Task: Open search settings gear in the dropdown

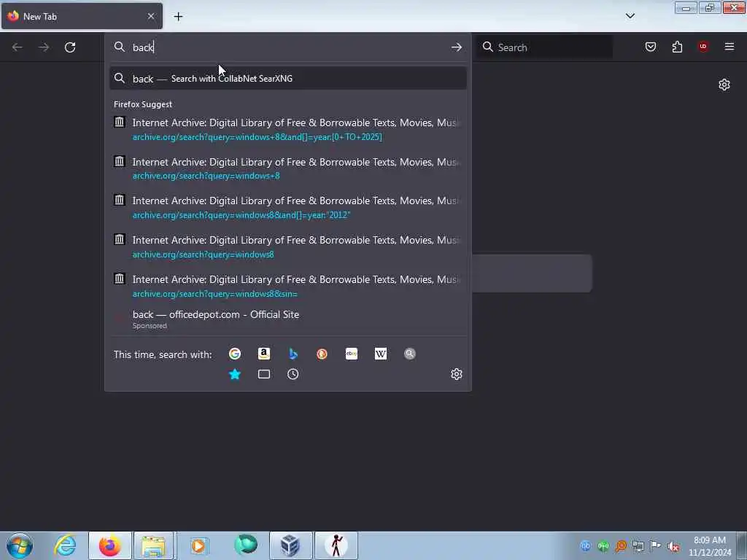Action: [x=457, y=374]
